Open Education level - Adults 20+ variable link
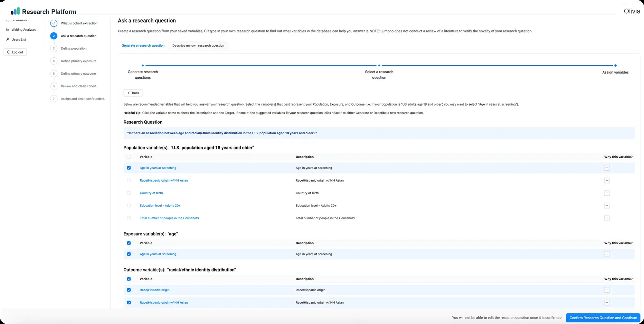 click(160, 205)
